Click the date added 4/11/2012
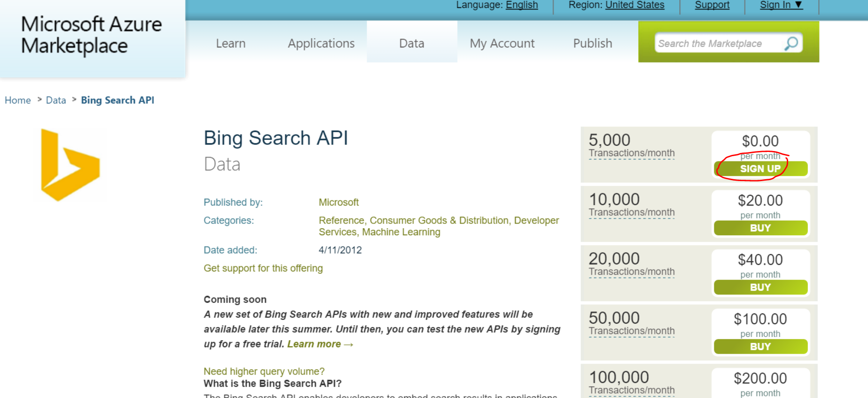Screen dimensions: 868x398 (340, 250)
